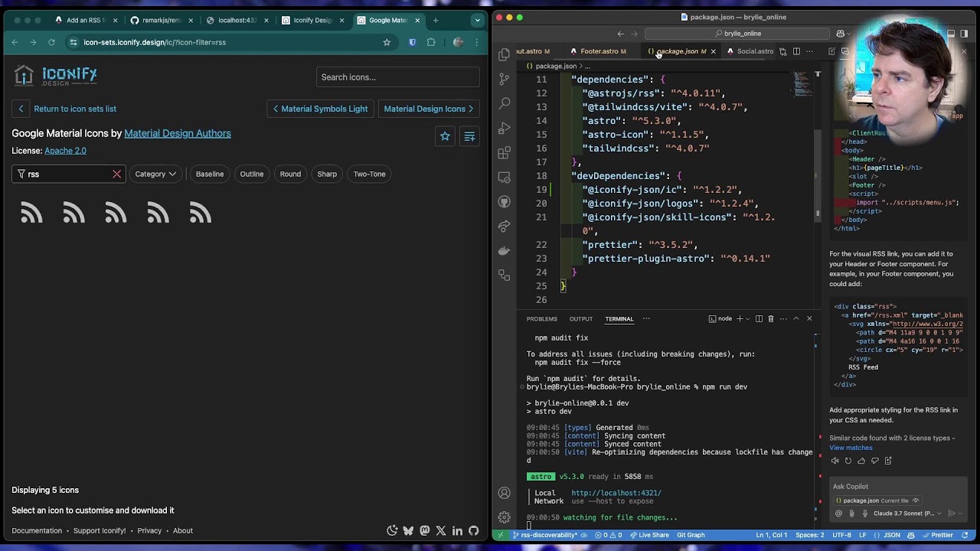Open the localhost:4321 URL in the terminal

pos(616,493)
